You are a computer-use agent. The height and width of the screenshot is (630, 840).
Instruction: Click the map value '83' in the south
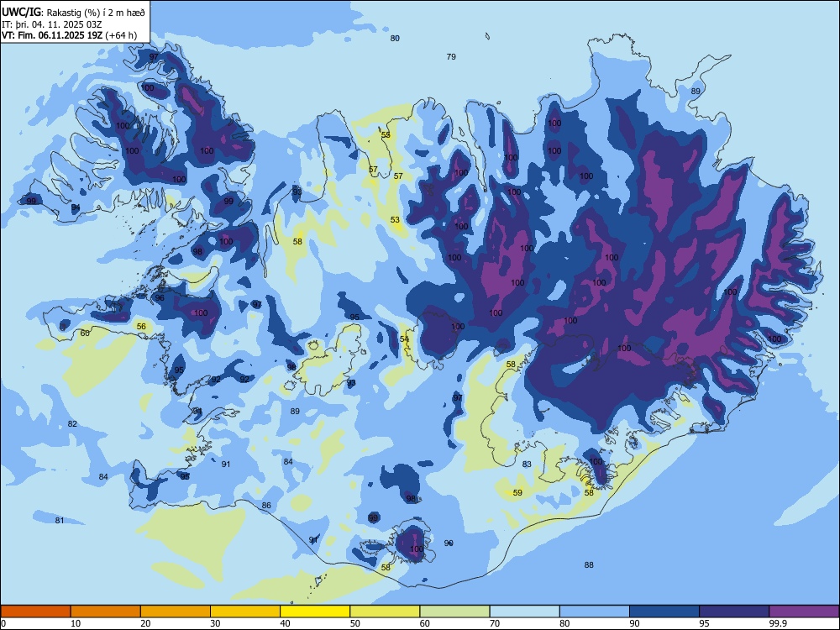point(527,465)
